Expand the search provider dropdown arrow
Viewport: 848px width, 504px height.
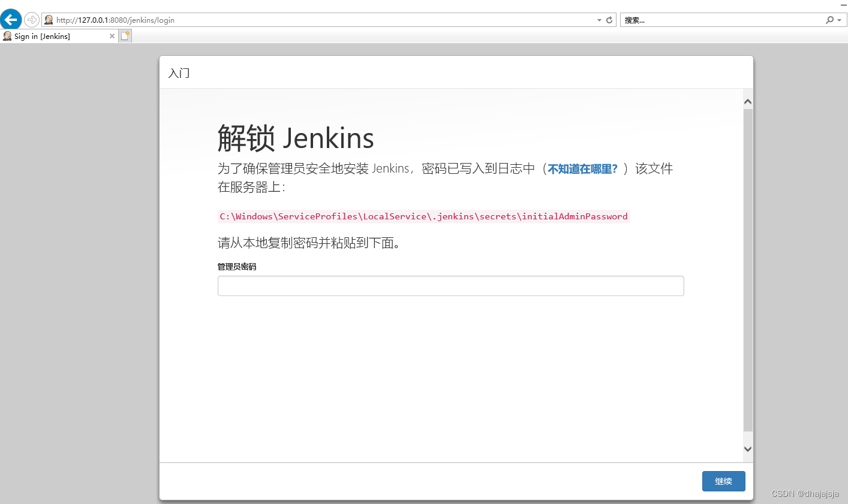point(839,20)
